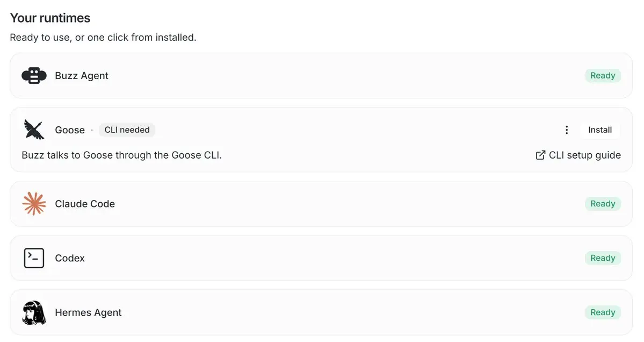Select the Goose runtime name
Image resolution: width=644 pixels, height=342 pixels.
[x=70, y=130]
